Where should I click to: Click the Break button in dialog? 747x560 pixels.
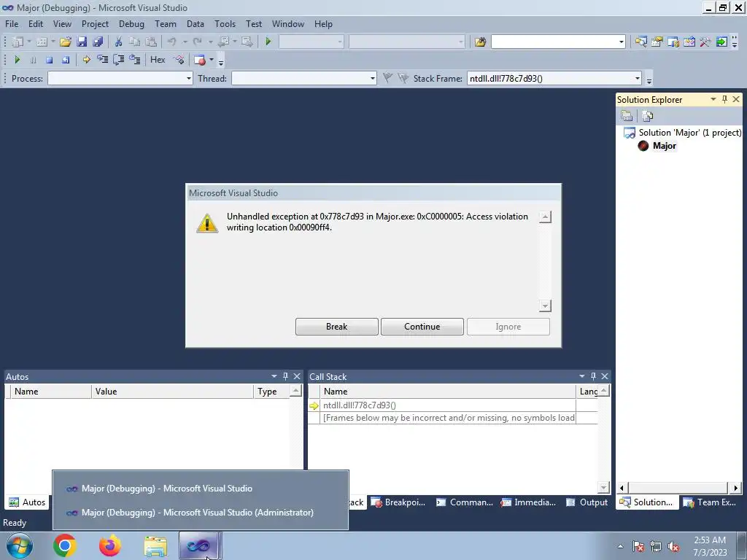(337, 327)
